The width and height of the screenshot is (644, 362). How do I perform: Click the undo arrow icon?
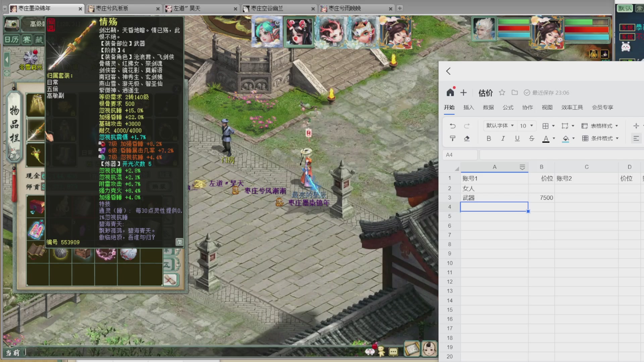click(x=452, y=126)
